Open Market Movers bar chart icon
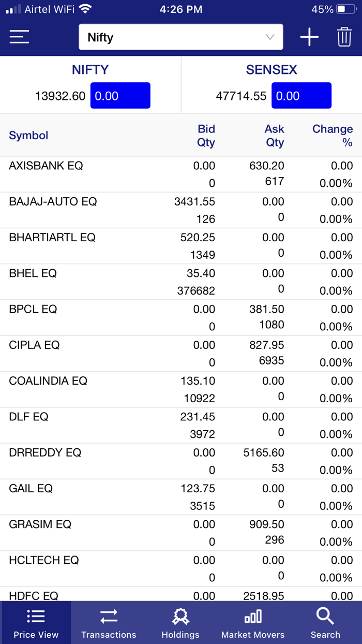Image resolution: width=362 pixels, height=644 pixels. [252, 616]
